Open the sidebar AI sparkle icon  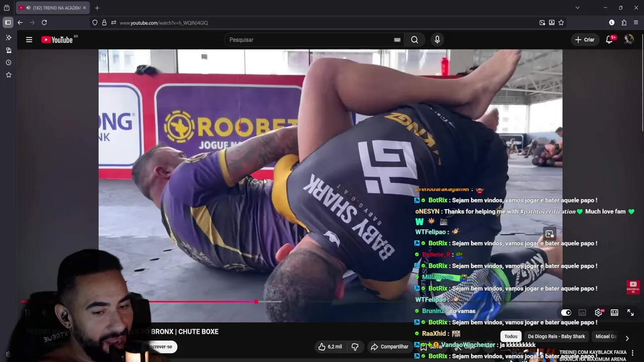pyautogui.click(x=9, y=38)
